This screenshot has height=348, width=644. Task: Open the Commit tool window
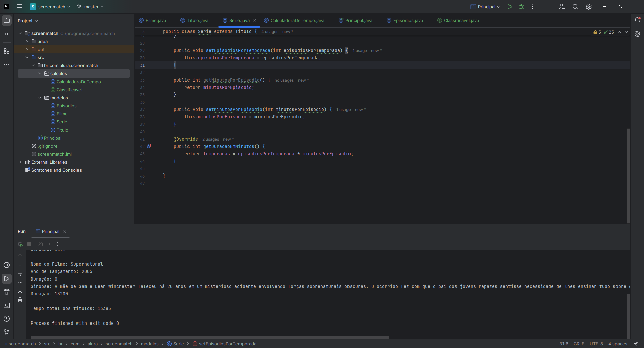pos(7,34)
